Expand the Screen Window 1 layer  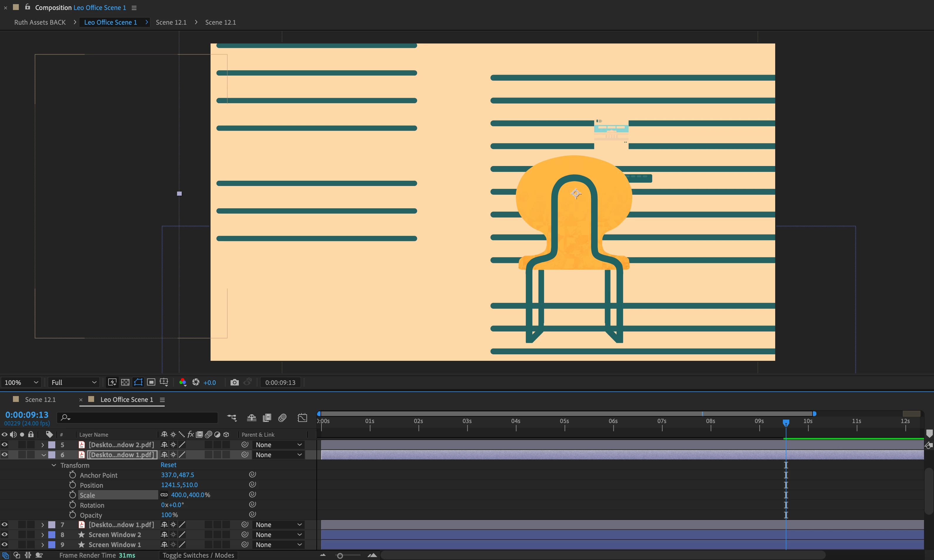click(43, 545)
